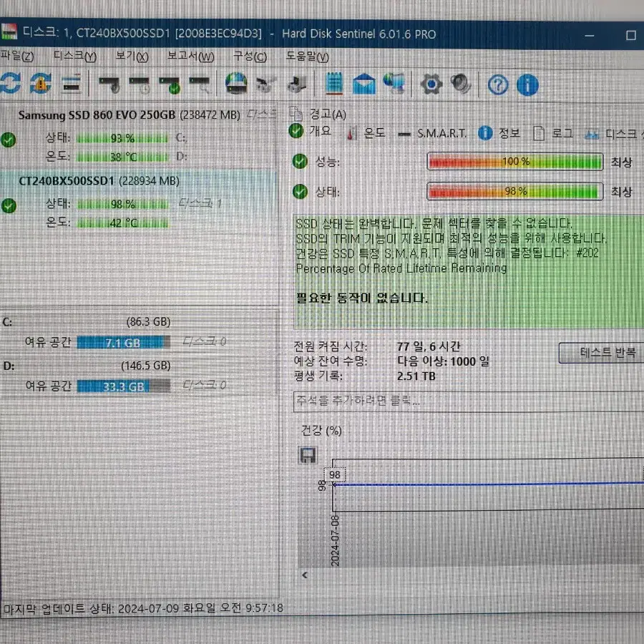Screen dimensions: 644x644
Task: Open settings with the gear icon
Action: (x=431, y=84)
